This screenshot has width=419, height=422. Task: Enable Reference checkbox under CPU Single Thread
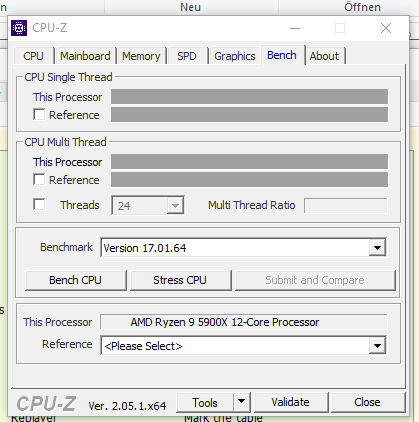pyautogui.click(x=39, y=115)
